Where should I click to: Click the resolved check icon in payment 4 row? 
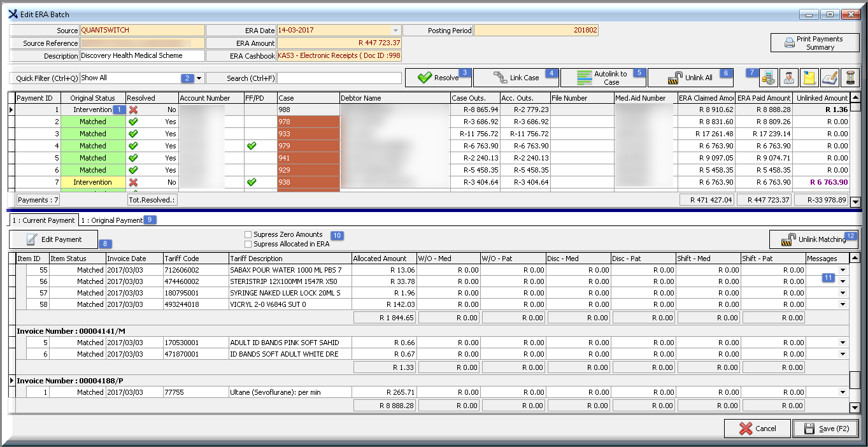[x=133, y=146]
